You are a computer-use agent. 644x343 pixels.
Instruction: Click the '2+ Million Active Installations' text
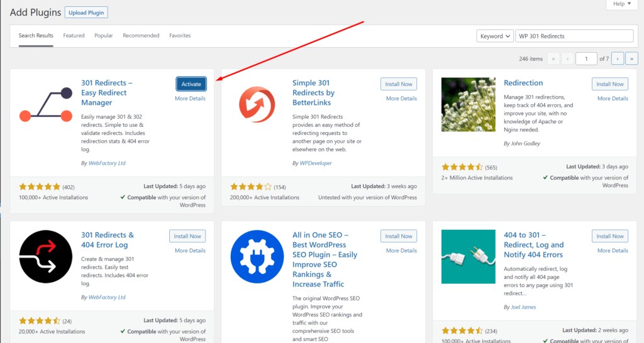(477, 178)
